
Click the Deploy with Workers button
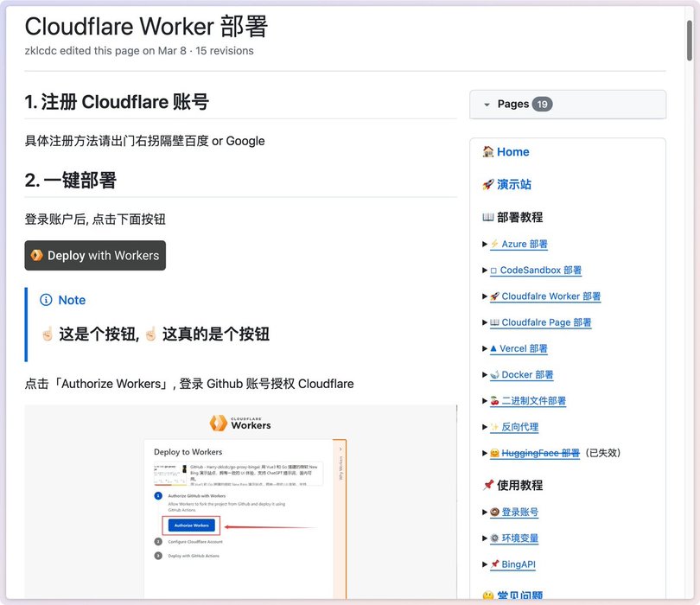pyautogui.click(x=95, y=256)
